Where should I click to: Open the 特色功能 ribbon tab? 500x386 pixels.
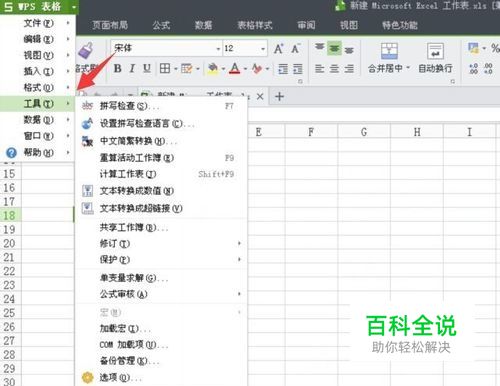(x=400, y=25)
